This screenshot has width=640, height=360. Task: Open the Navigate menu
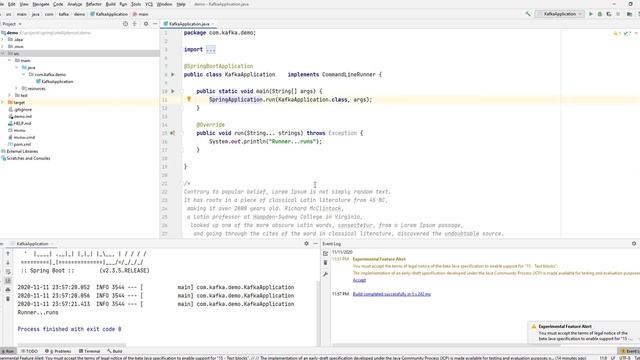(x=40, y=4)
